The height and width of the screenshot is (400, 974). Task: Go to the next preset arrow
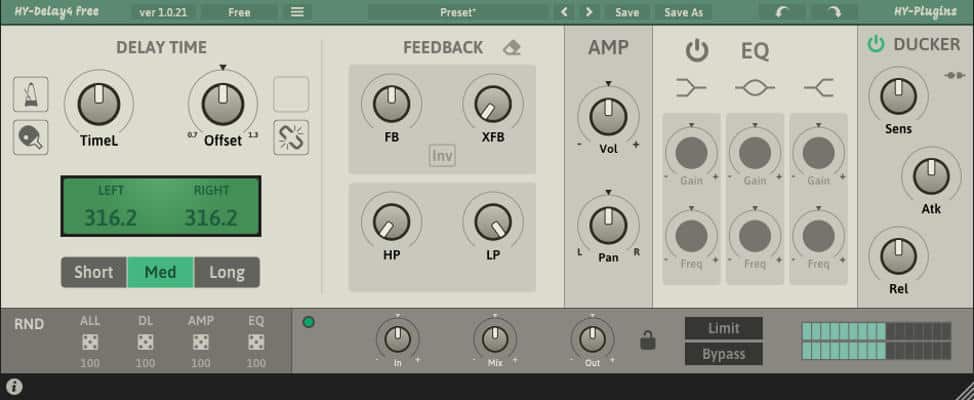(x=588, y=12)
